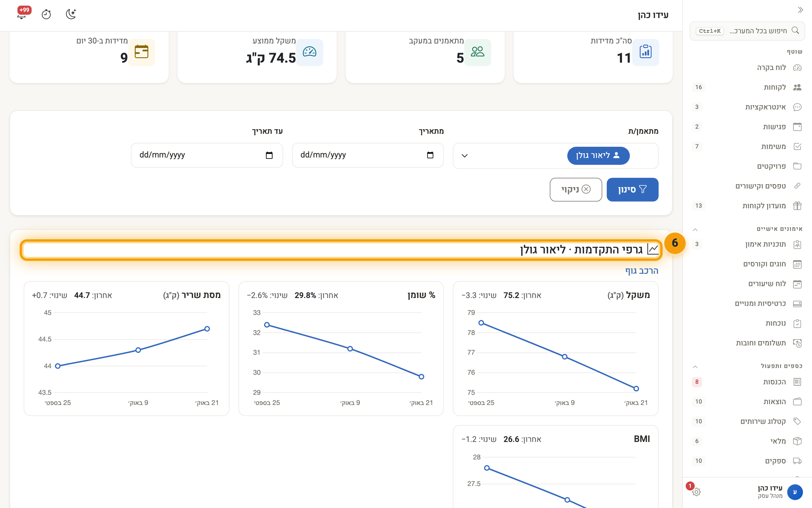Viewport: 812px width, 508px height.
Task: Open the timer stopwatch icon
Action: [x=46, y=14]
